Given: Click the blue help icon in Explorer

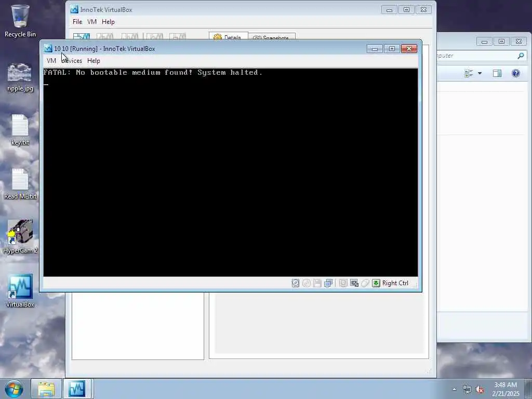Looking at the screenshot, I should coord(516,73).
